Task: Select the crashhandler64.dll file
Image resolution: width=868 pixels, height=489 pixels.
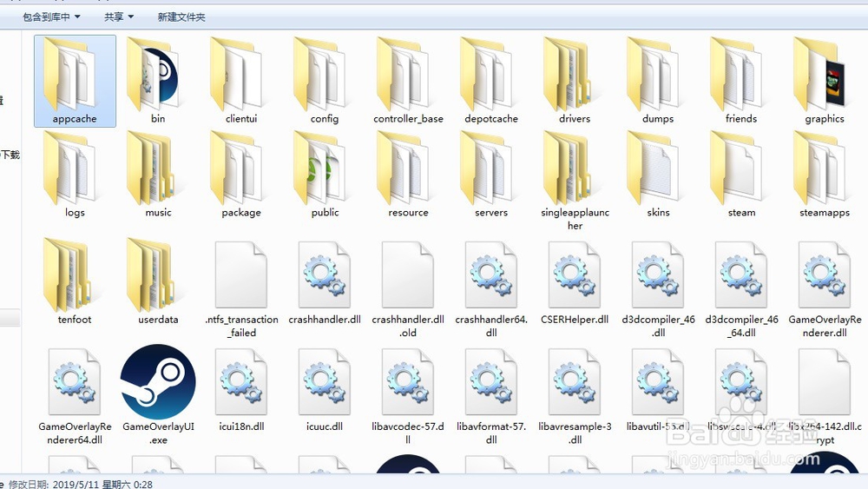Action: click(491, 288)
